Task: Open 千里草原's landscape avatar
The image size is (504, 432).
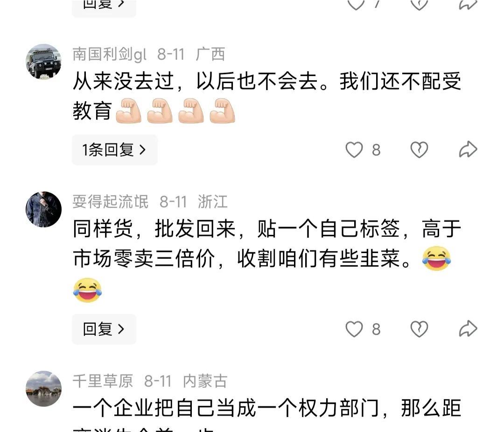Action: [44, 389]
